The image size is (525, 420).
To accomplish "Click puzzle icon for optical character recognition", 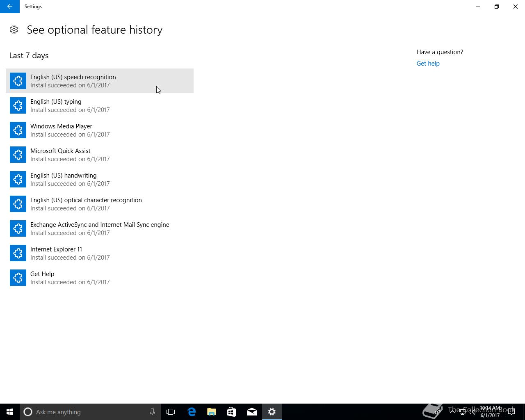I will pos(18,204).
